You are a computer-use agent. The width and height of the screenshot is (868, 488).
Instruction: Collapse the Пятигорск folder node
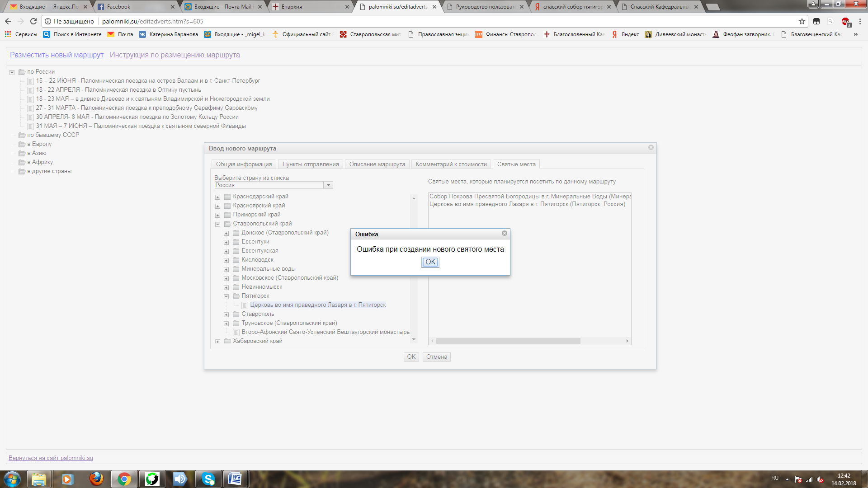(x=226, y=296)
